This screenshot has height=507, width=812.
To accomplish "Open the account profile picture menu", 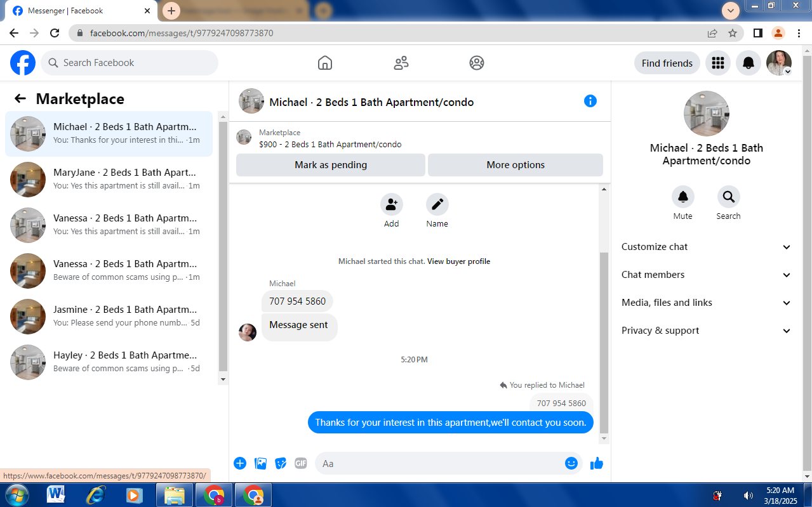I will click(x=779, y=63).
